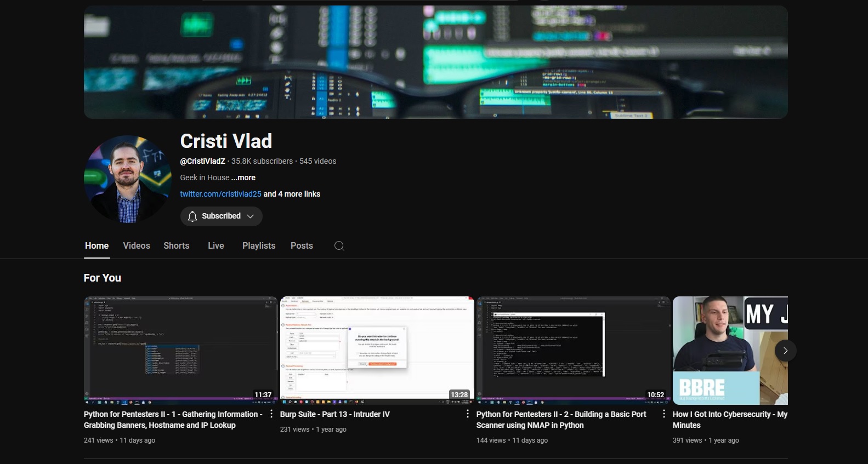Click the channel banner image

436,62
